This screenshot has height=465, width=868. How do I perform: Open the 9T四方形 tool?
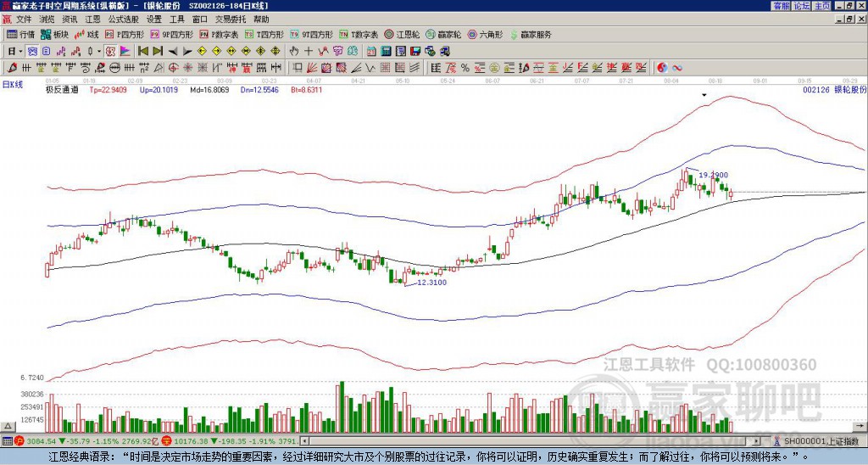[x=311, y=34]
